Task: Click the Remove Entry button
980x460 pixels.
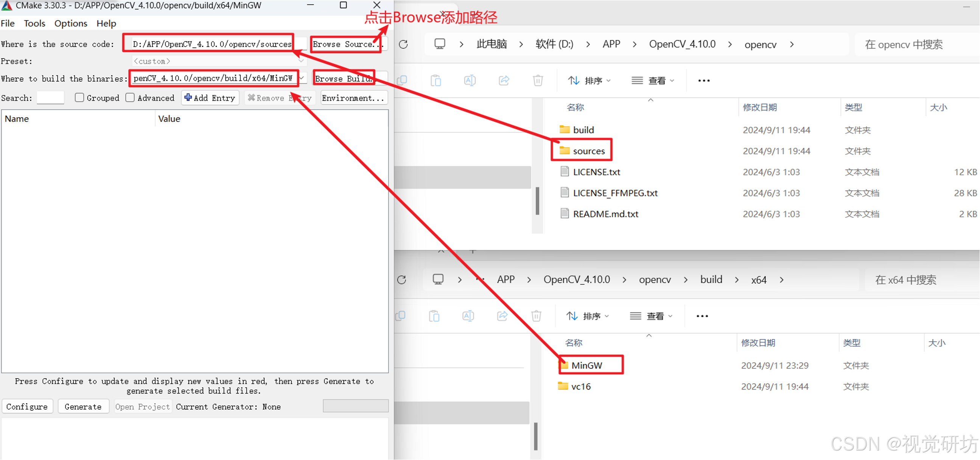Action: [280, 98]
